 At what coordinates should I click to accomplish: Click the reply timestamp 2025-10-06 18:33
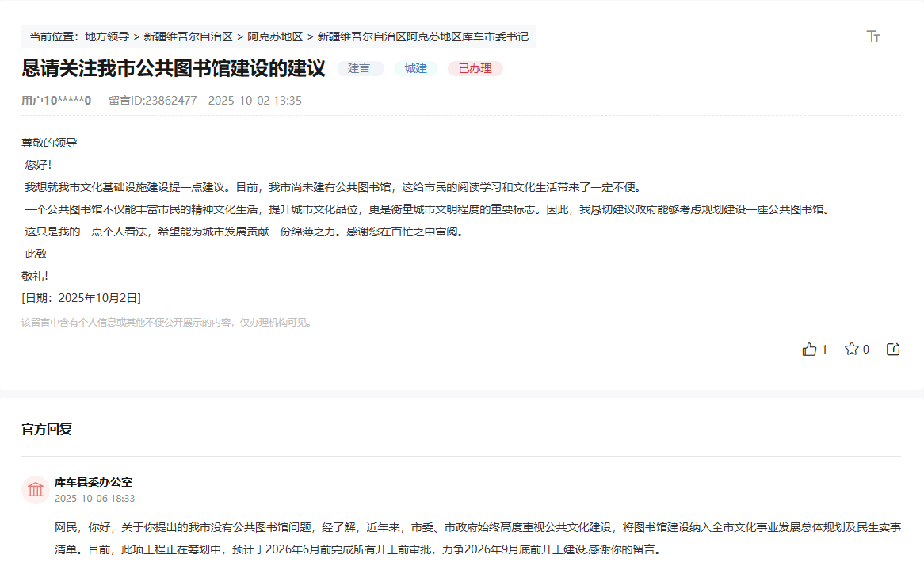(94, 499)
